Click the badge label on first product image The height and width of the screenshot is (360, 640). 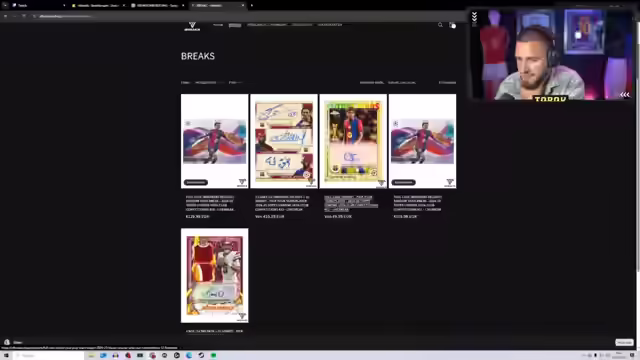[x=196, y=182]
